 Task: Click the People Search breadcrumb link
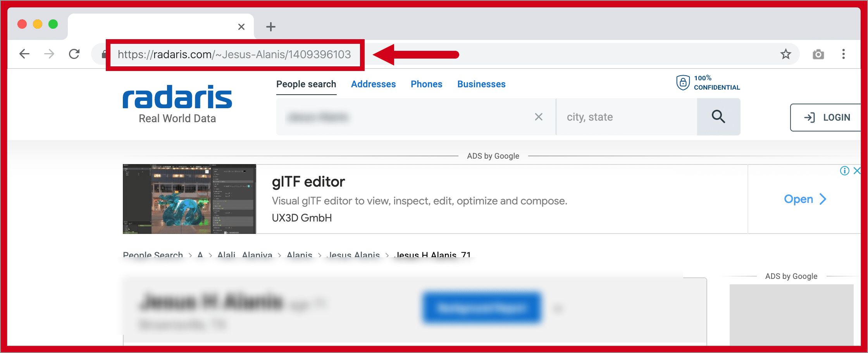point(153,255)
